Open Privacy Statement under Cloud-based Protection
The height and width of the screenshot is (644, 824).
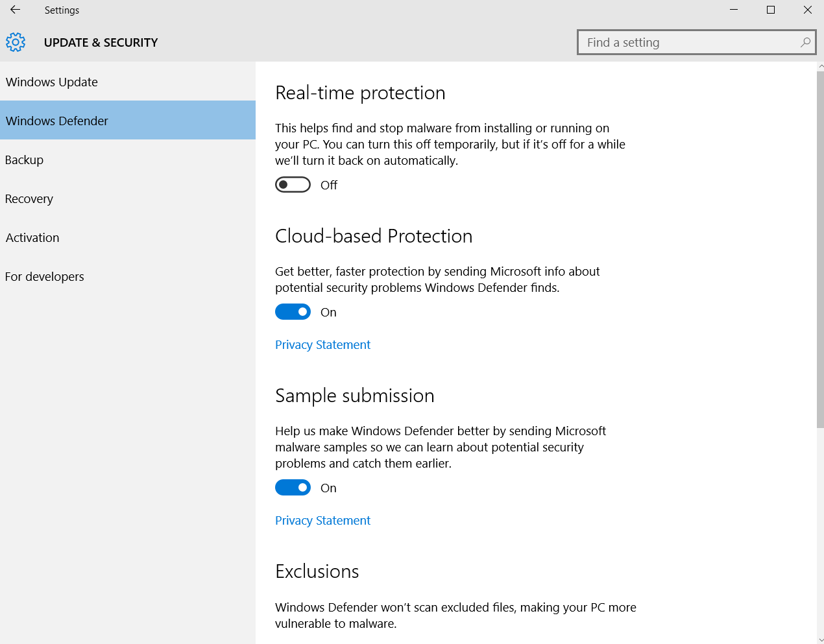pos(322,344)
